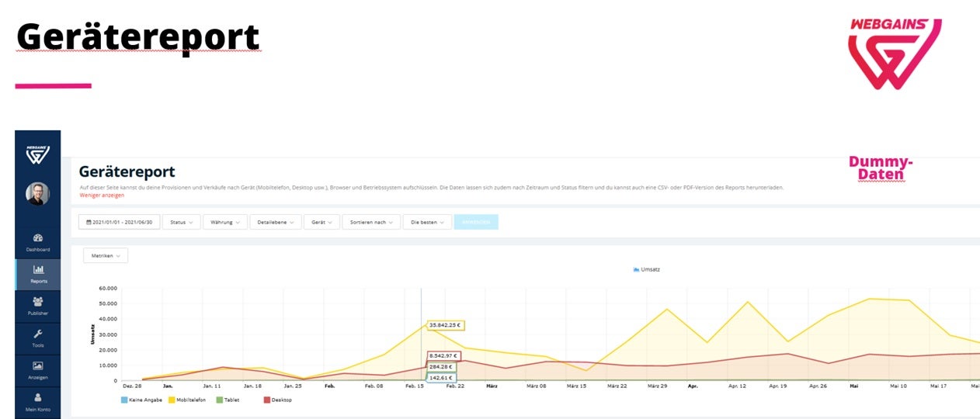The height and width of the screenshot is (419, 980).
Task: Go to the Publisher section icon
Action: coord(37,302)
